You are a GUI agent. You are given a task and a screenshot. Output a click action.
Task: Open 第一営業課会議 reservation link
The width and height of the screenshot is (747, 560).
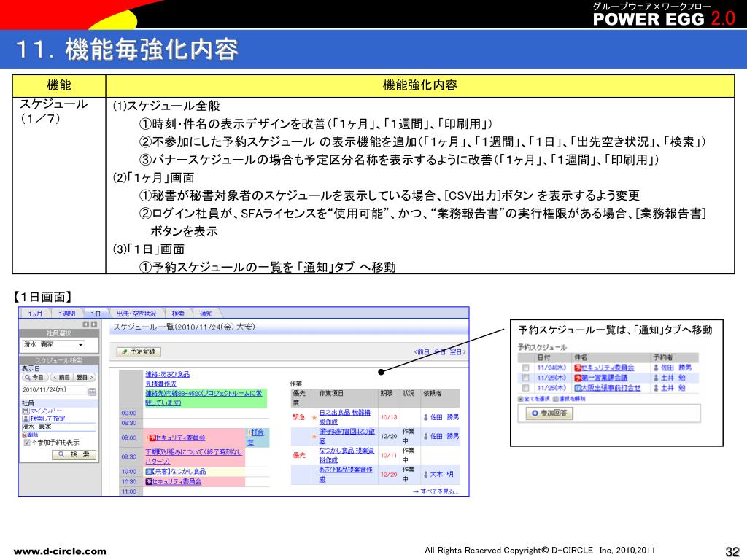click(604, 378)
